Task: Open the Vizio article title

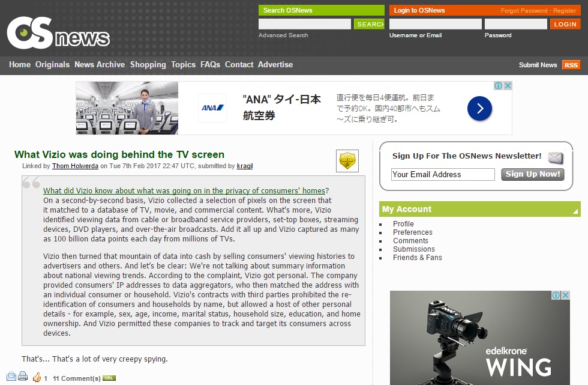Action: [x=119, y=154]
